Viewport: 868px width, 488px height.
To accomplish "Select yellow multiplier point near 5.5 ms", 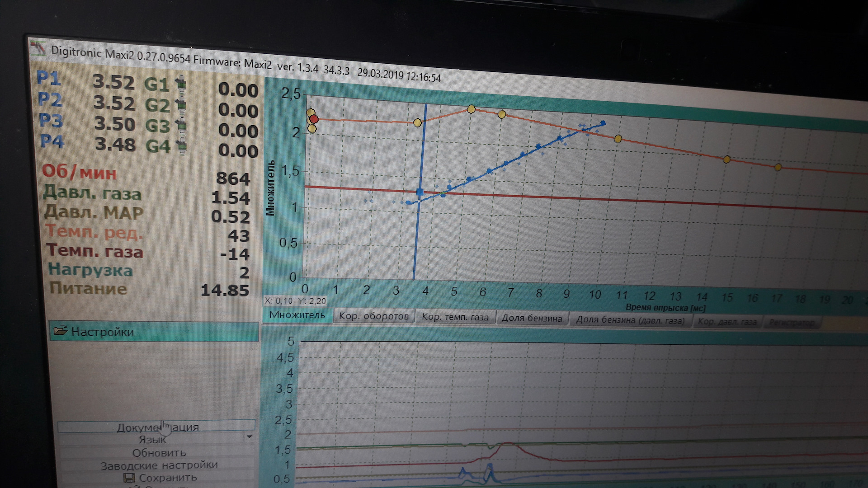I will tap(471, 109).
